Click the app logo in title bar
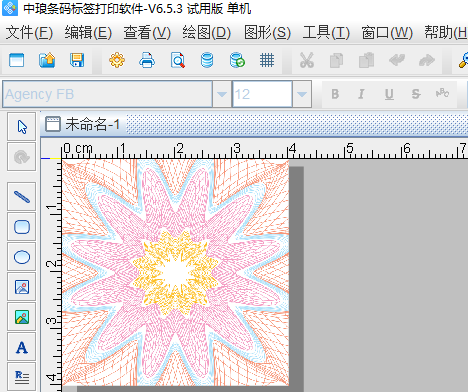The width and height of the screenshot is (468, 392). [x=10, y=8]
